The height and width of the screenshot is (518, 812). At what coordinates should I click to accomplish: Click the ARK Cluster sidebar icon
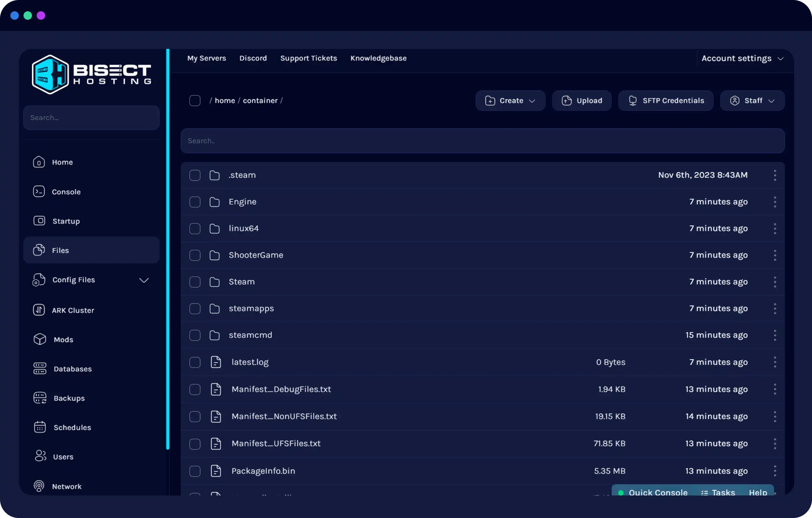[x=39, y=310]
